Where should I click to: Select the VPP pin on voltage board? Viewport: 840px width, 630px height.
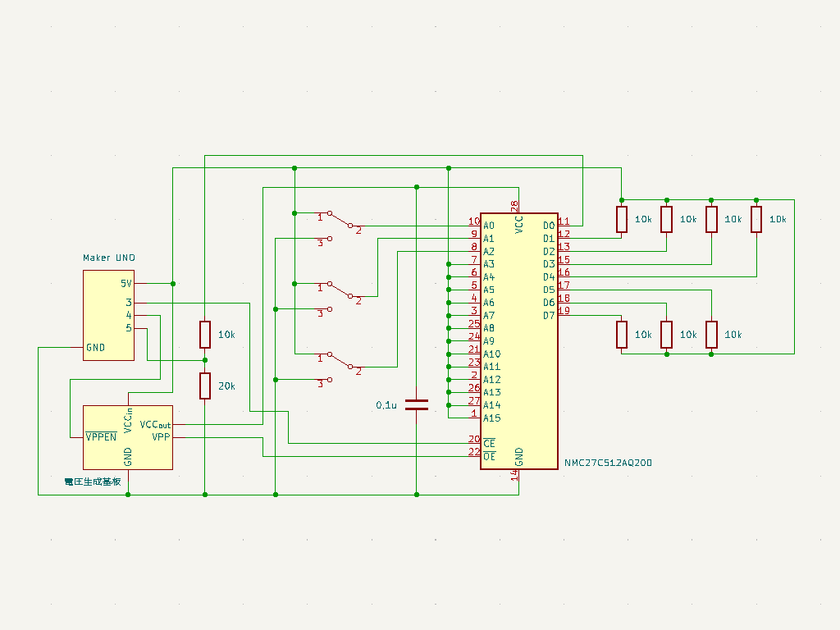[x=161, y=437]
